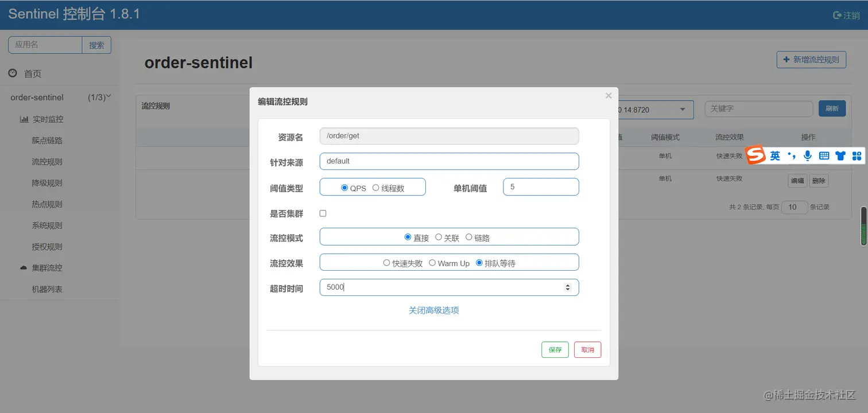
Task: Click the disabled 资源名 field /order/get
Action: (x=449, y=136)
